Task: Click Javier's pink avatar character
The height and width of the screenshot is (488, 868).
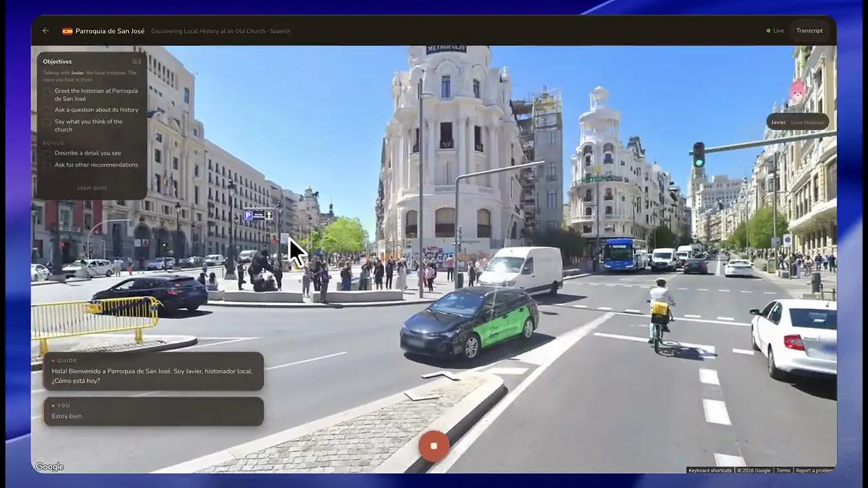Action: point(797,91)
